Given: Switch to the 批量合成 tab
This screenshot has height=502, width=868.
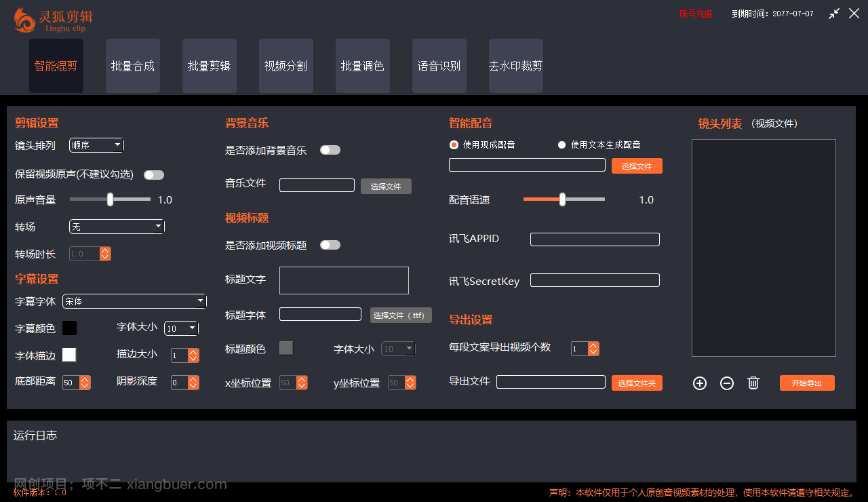Looking at the screenshot, I should tap(133, 66).
